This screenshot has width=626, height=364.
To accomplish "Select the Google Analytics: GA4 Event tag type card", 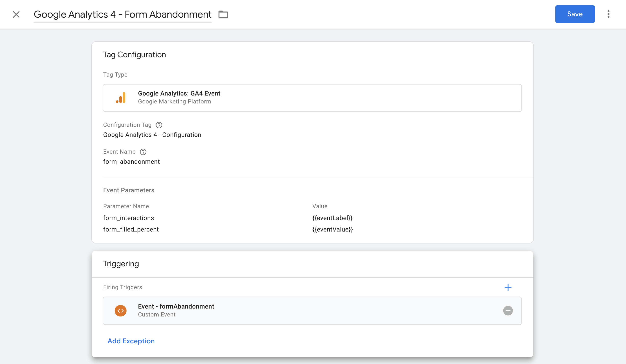I will point(312,98).
